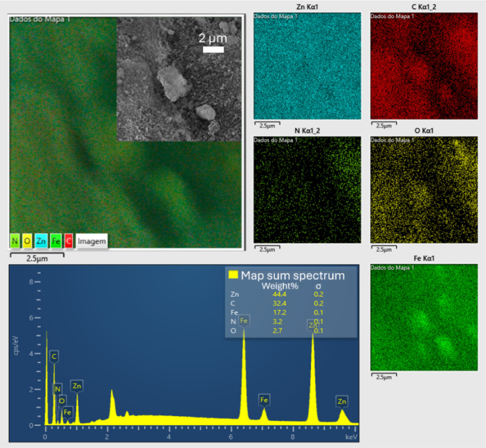Screen dimensions: 486x448
Task: Select the O Kα1 yellow map thumbnail
Action: pyautogui.click(x=424, y=190)
